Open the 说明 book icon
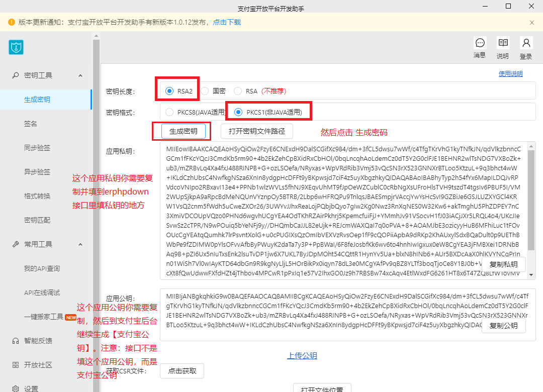This screenshot has width=543, height=392. tap(503, 43)
